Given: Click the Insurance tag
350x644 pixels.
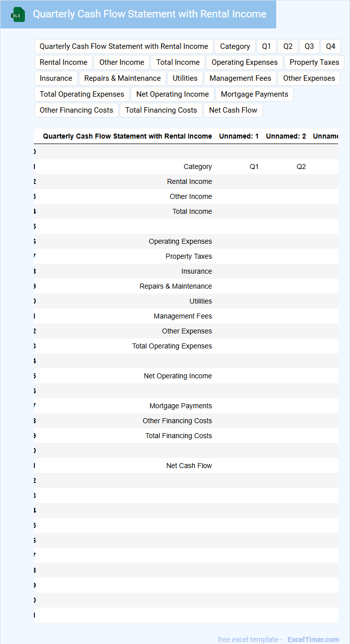Looking at the screenshot, I should [56, 78].
